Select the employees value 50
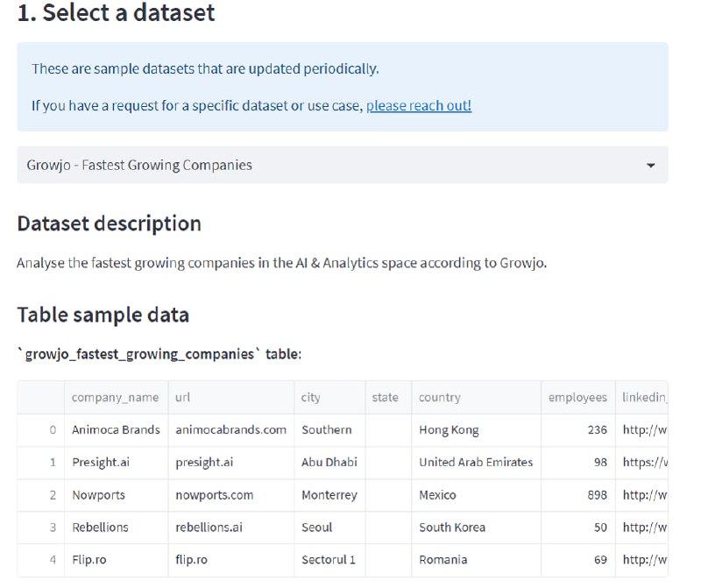This screenshot has height=588, width=701. point(578,528)
